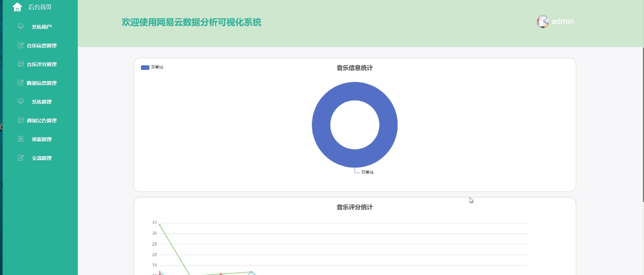The image size is (644, 275).
Task: Click the 音乐信息统计 chart title
Action: pos(355,68)
